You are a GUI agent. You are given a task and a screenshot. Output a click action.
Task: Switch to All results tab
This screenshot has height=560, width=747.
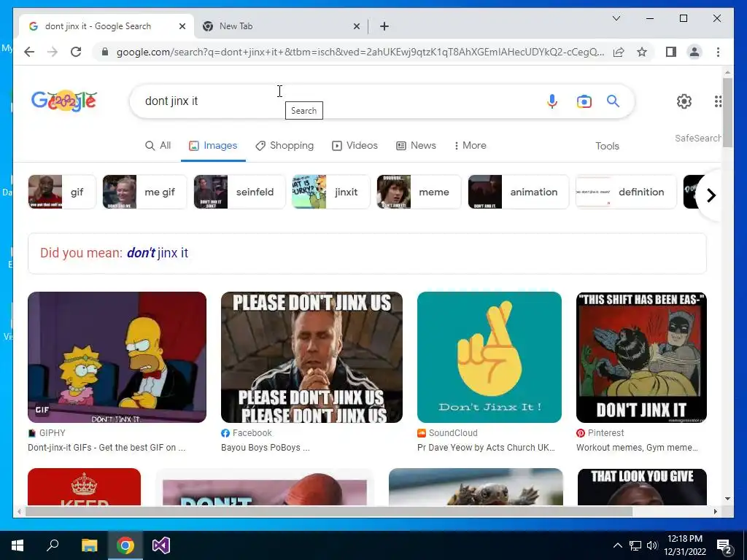[x=158, y=145]
